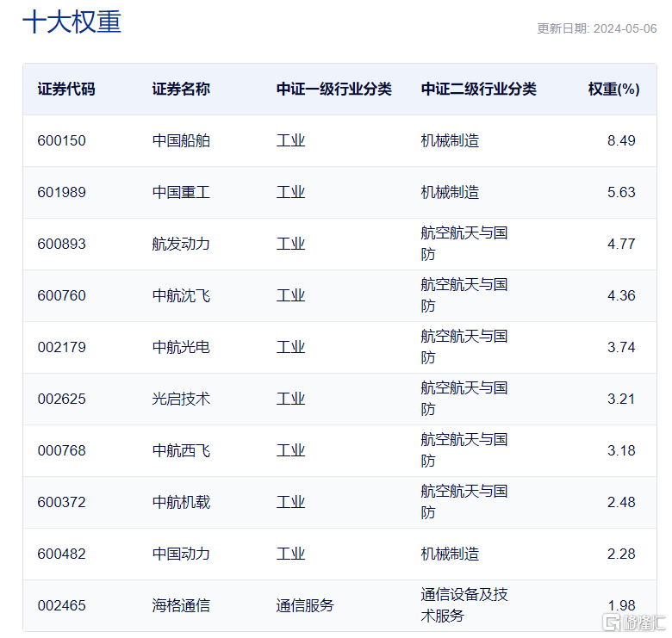
Task: Click 工业 in the 中航光电 row
Action: (290, 347)
